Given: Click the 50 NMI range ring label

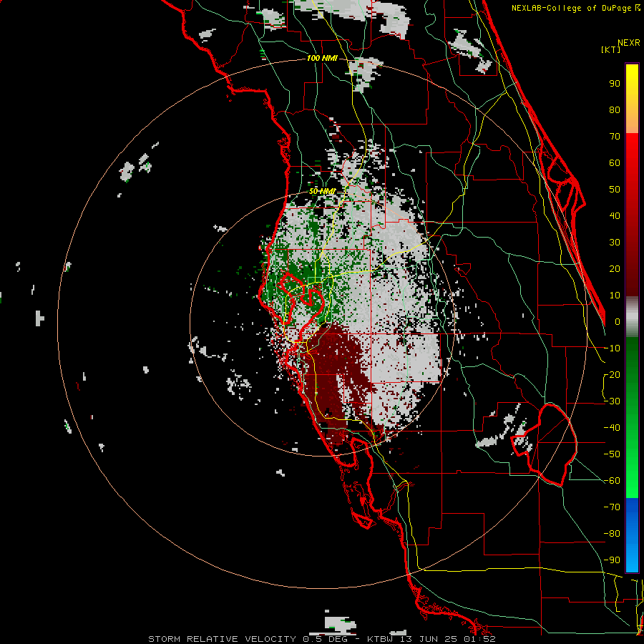Looking at the screenshot, I should pyautogui.click(x=322, y=191).
